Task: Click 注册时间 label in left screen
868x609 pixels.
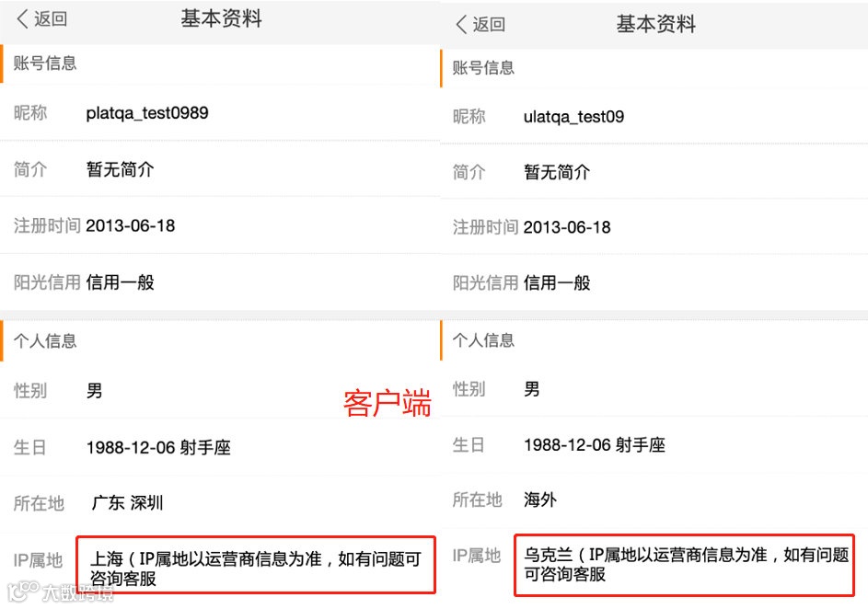Action: tap(47, 225)
